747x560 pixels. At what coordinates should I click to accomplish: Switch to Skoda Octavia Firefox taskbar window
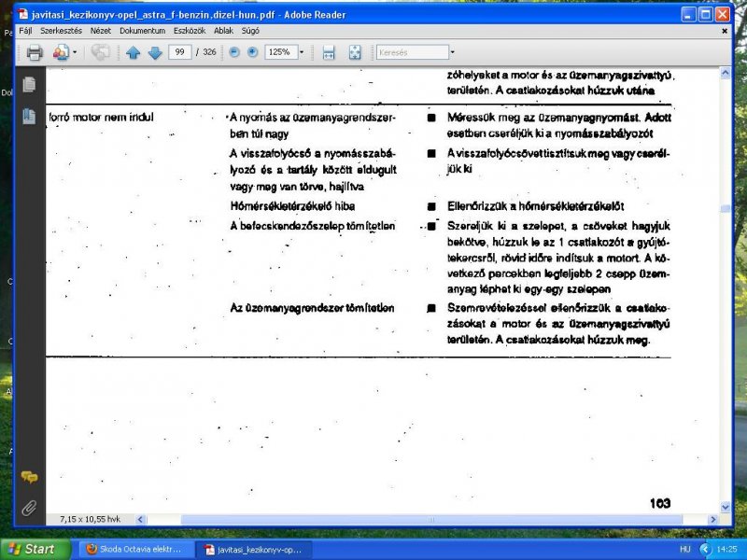(134, 549)
